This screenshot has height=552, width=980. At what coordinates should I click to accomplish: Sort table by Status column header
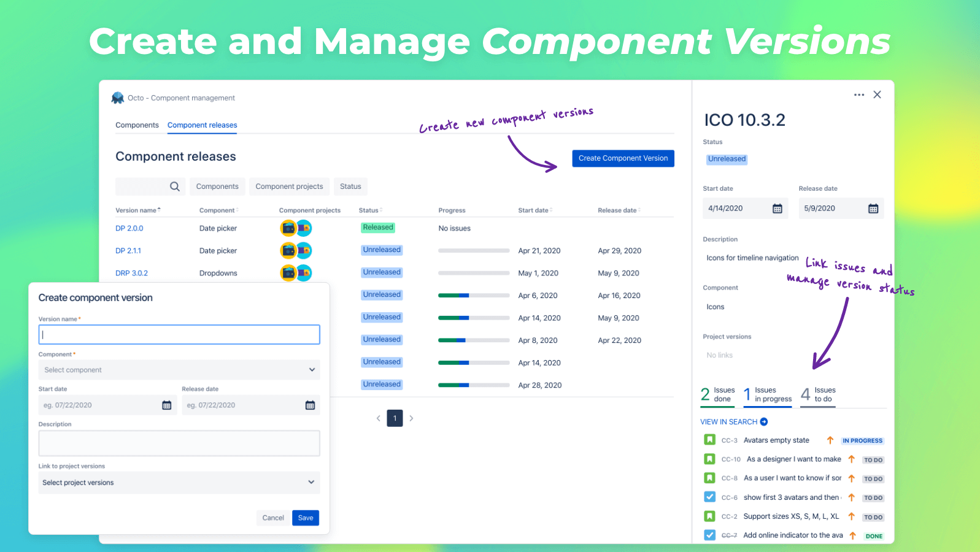[371, 210]
